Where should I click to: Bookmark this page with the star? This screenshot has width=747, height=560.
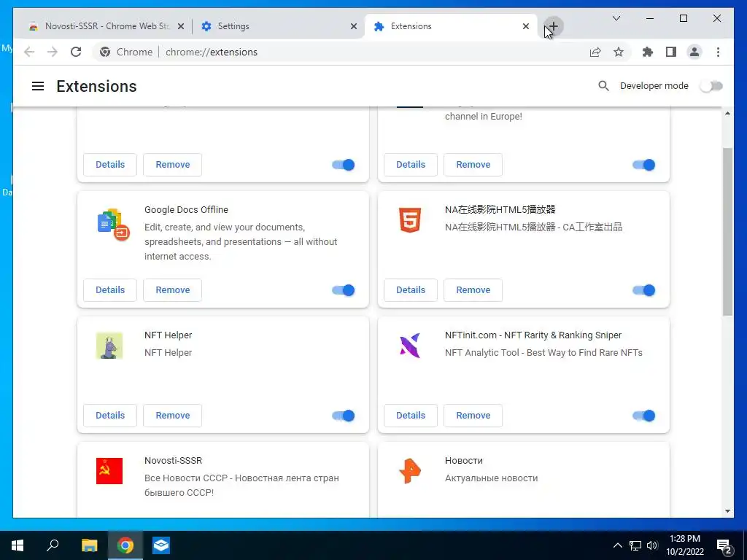pyautogui.click(x=619, y=52)
